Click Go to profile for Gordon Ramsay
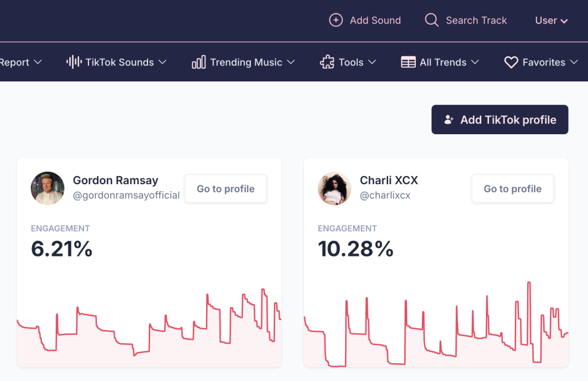Viewport: 588px width, 381px height. coord(225,188)
